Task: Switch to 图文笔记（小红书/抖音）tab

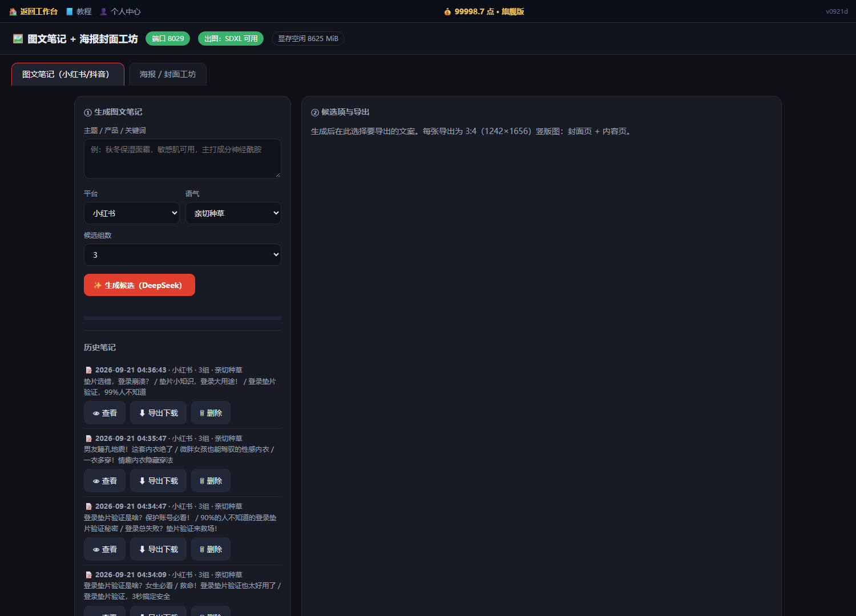Action: [68, 74]
